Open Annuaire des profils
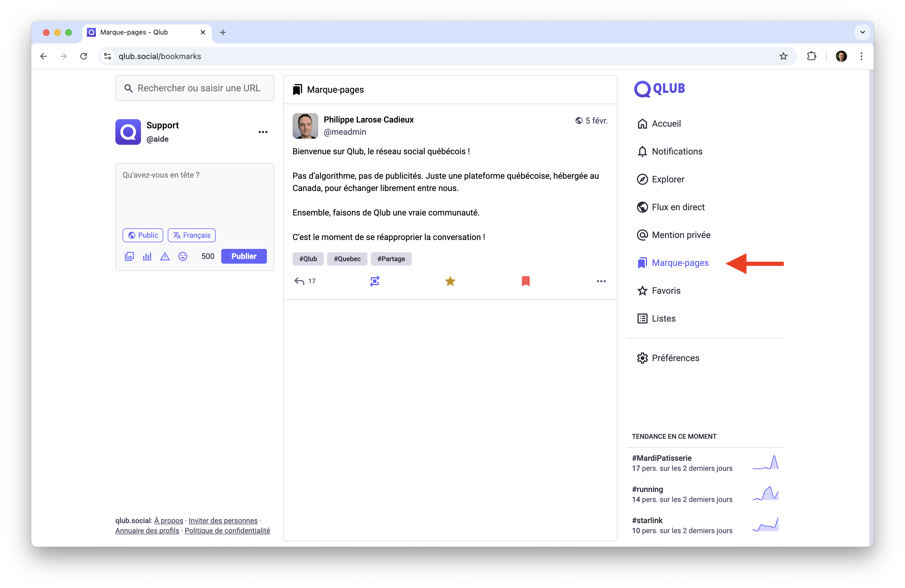Image resolution: width=905 pixels, height=588 pixels. [147, 531]
